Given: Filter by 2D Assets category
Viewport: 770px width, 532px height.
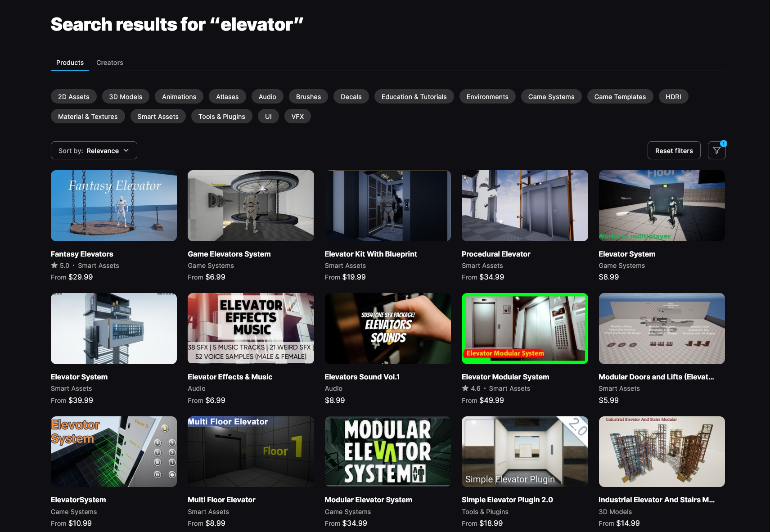Looking at the screenshot, I should (74, 97).
